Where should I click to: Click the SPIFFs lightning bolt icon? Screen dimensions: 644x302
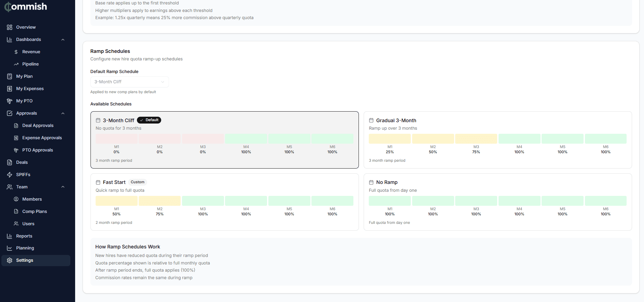10,175
